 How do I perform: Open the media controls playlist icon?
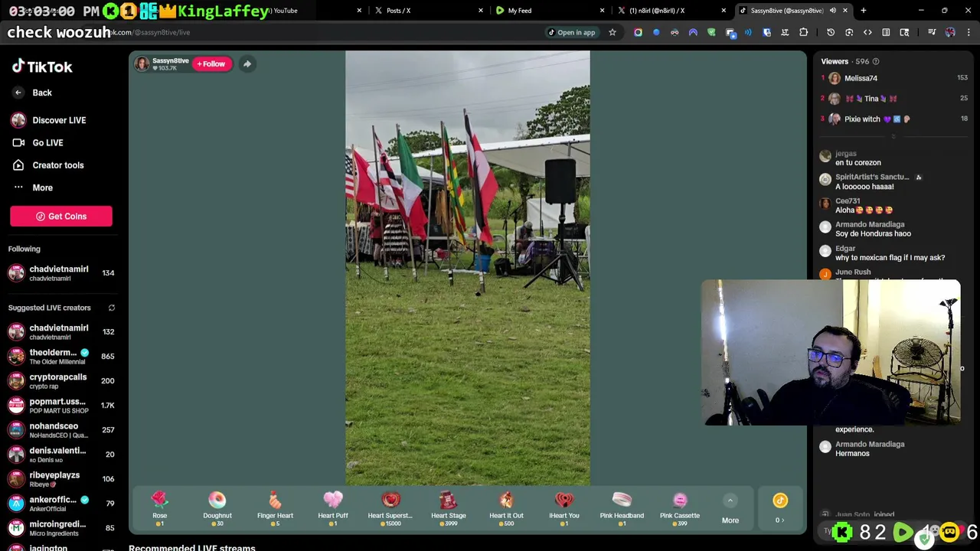point(932,32)
